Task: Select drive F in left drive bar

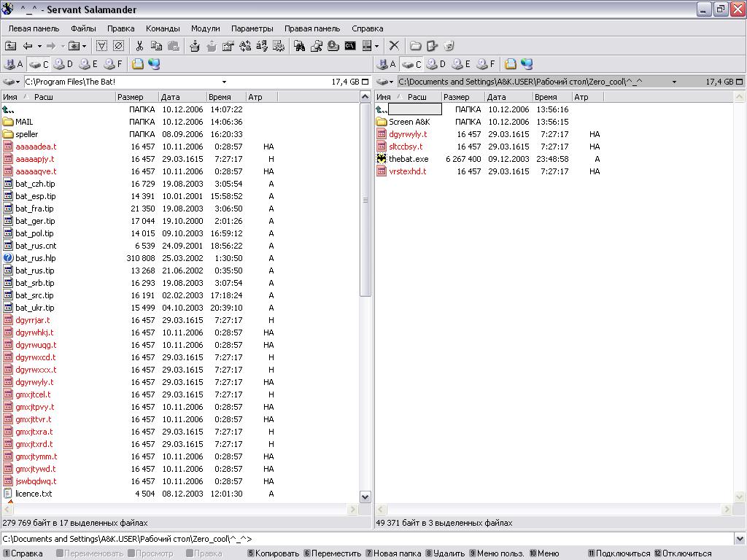Action: point(113,64)
